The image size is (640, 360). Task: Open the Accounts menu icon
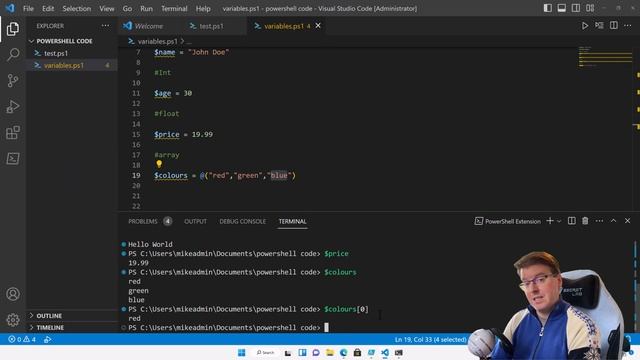[x=13, y=294]
